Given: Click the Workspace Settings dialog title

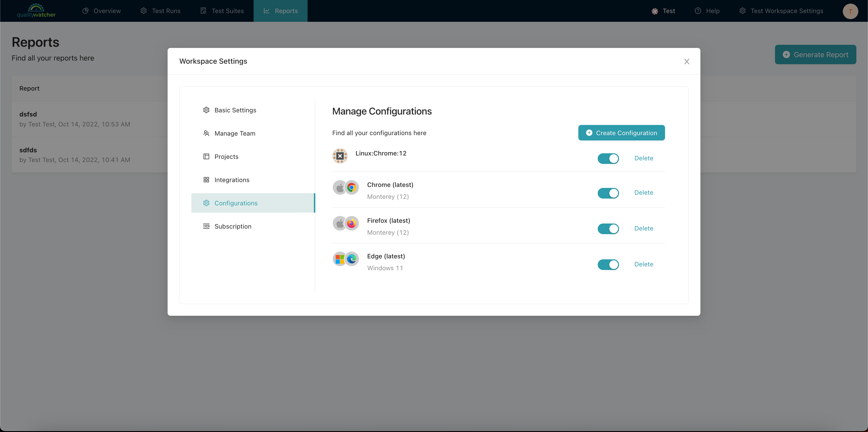Looking at the screenshot, I should pyautogui.click(x=213, y=61).
